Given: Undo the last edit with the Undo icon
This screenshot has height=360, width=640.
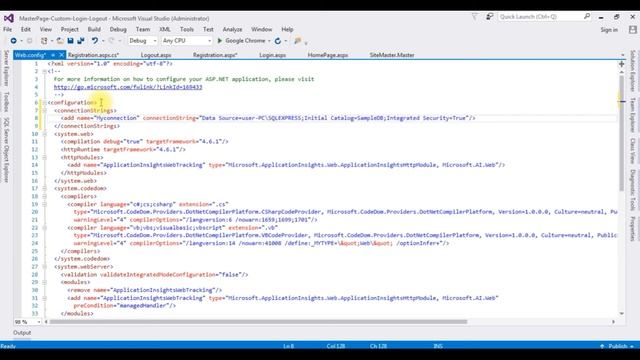Looking at the screenshot, I should coord(95,41).
